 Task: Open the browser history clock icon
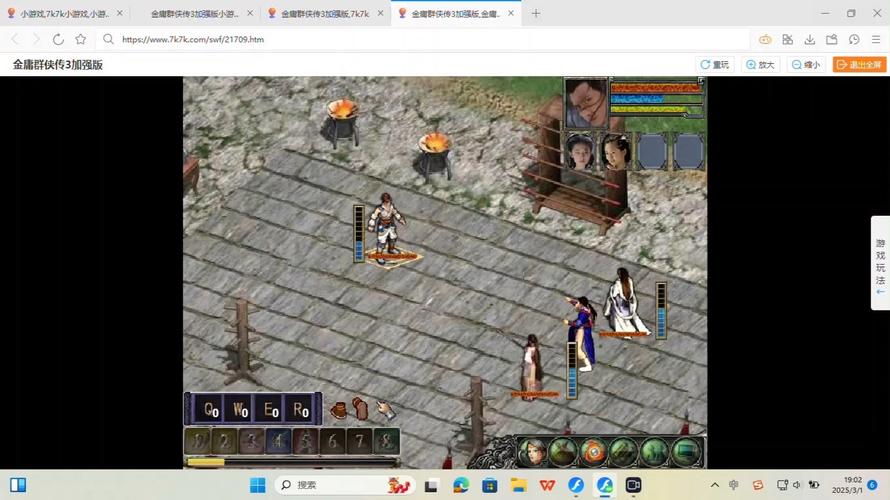pos(854,39)
